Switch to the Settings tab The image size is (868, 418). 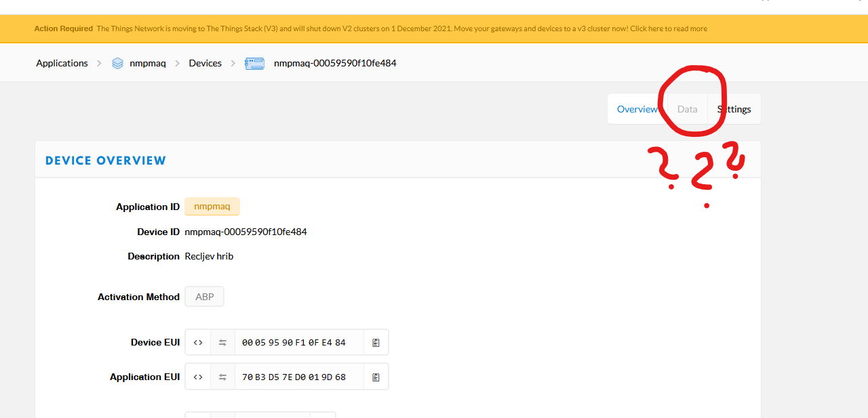coord(734,109)
